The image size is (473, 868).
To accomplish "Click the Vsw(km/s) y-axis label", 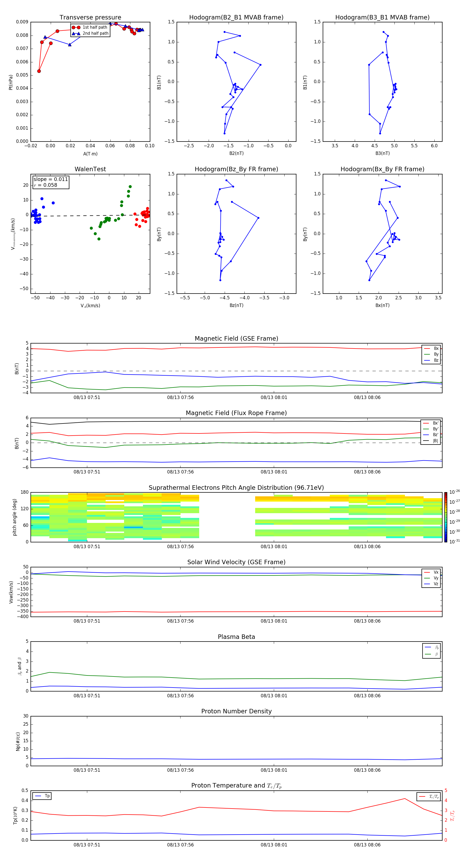I will (11, 592).
